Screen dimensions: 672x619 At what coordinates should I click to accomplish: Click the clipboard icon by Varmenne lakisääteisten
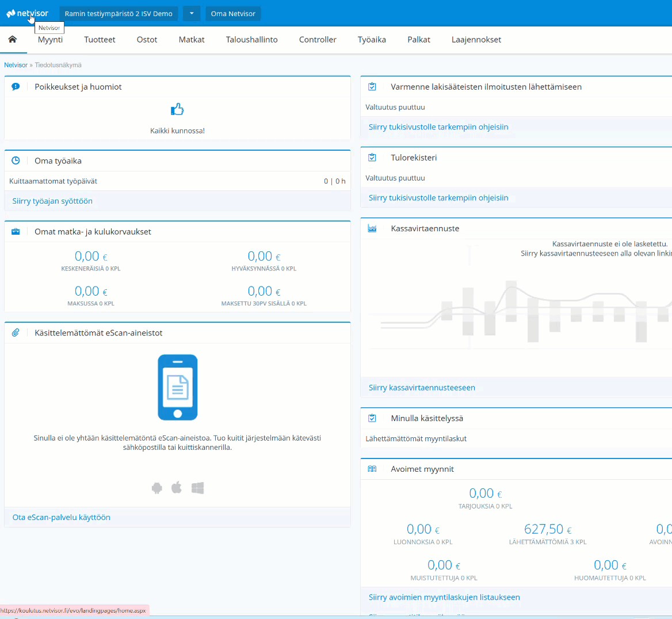click(x=372, y=87)
